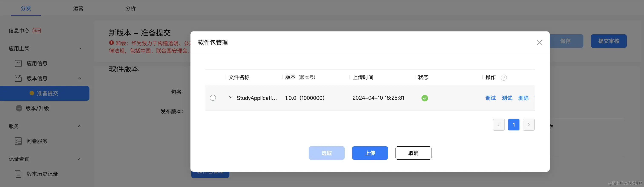Select 准备提交 in sidebar
The image size is (644, 187).
coord(45,93)
